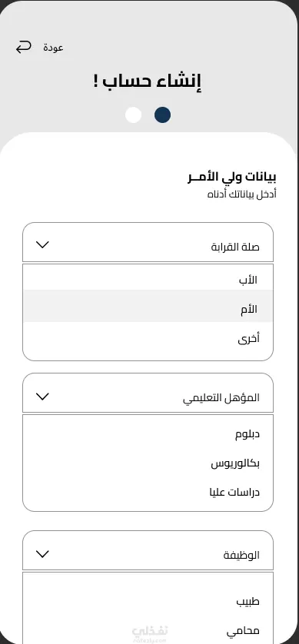Choose الأب from relationship list
This screenshot has width=299, height=644.
[x=148, y=280]
